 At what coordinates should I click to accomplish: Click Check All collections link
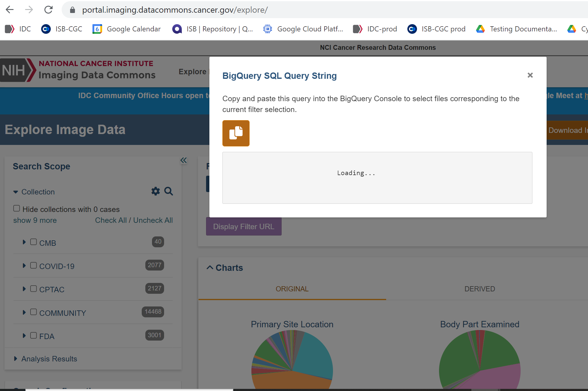coord(111,220)
